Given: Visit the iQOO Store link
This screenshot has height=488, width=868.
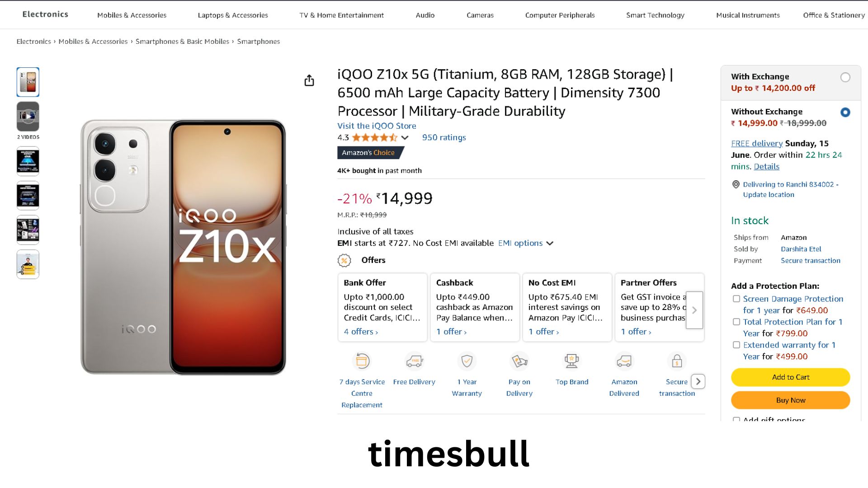Looking at the screenshot, I should (x=377, y=126).
